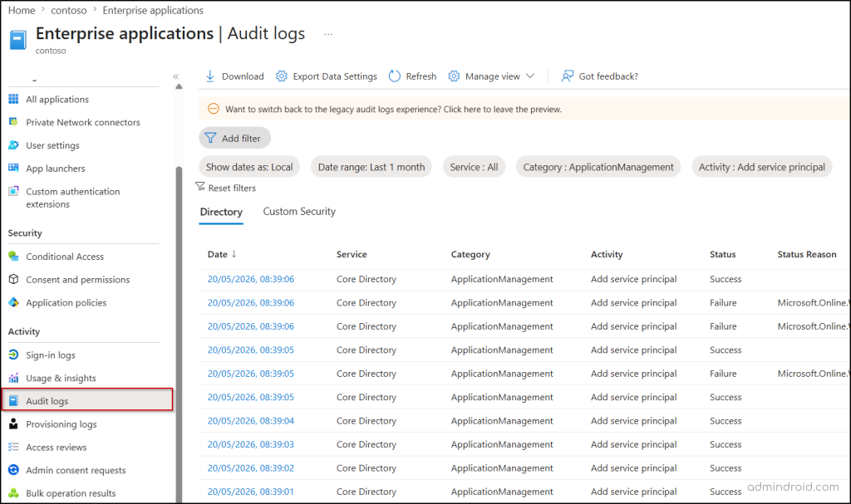Click the Add filter button

[x=234, y=138]
